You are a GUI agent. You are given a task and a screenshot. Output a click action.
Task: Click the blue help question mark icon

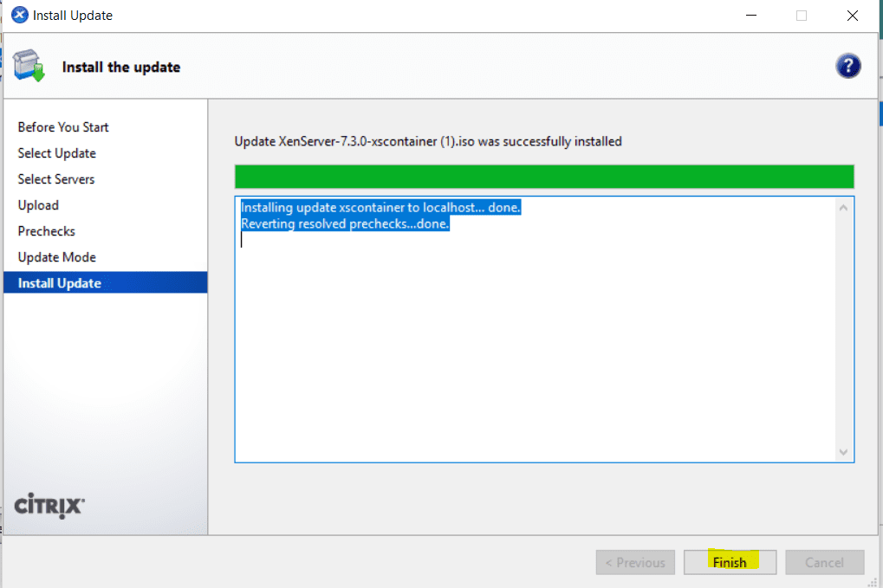pos(847,65)
